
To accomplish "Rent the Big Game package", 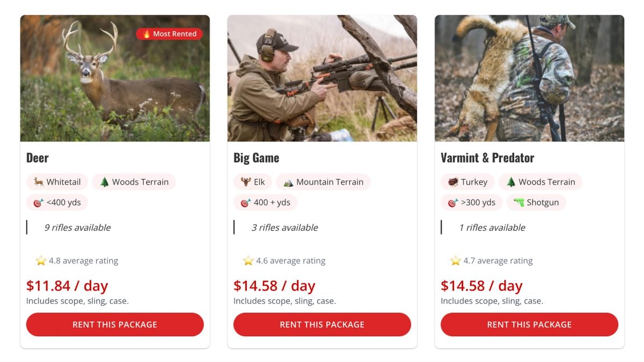I will [322, 324].
